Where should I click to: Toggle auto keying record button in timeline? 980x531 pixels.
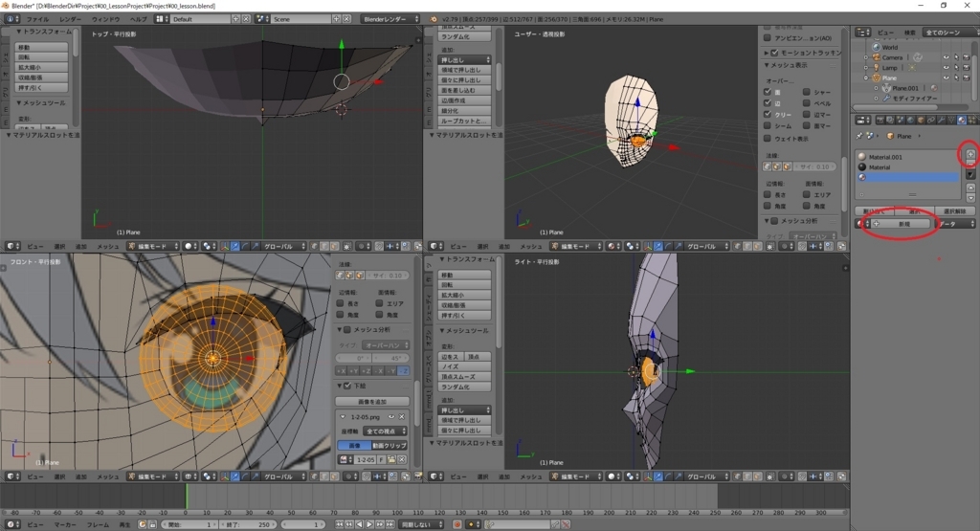(x=457, y=524)
